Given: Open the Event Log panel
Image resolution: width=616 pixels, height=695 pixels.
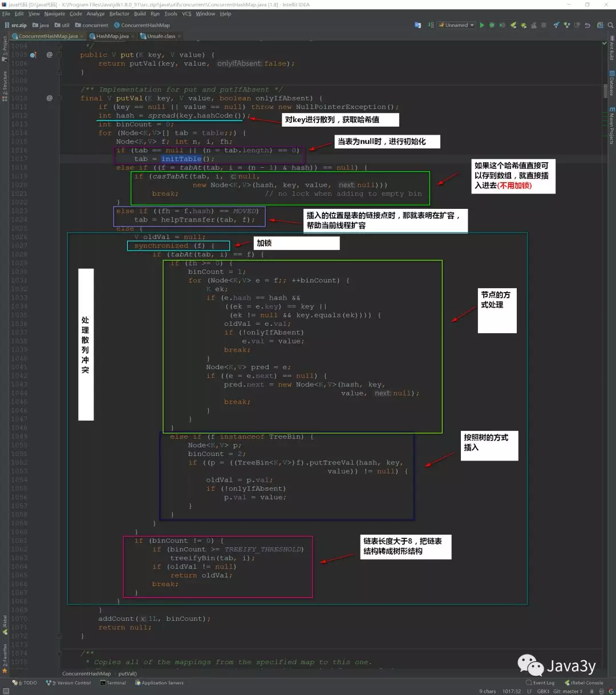Looking at the screenshot, I should [540, 682].
